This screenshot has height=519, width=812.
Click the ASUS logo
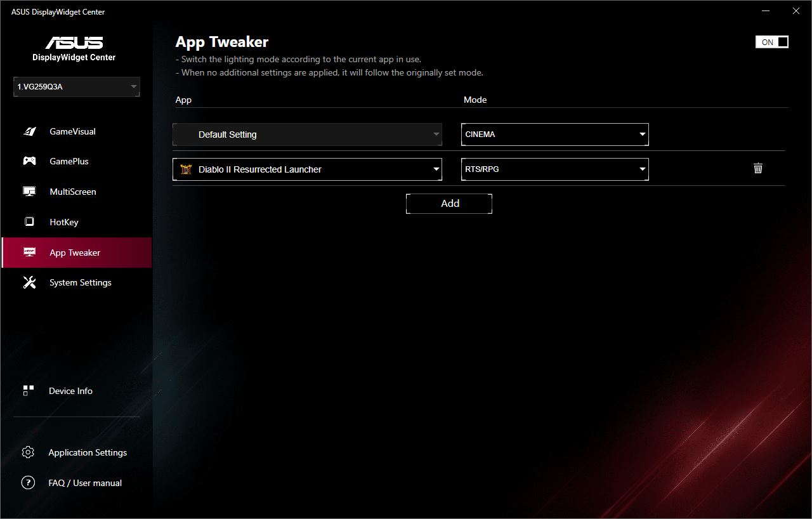pyautogui.click(x=74, y=43)
